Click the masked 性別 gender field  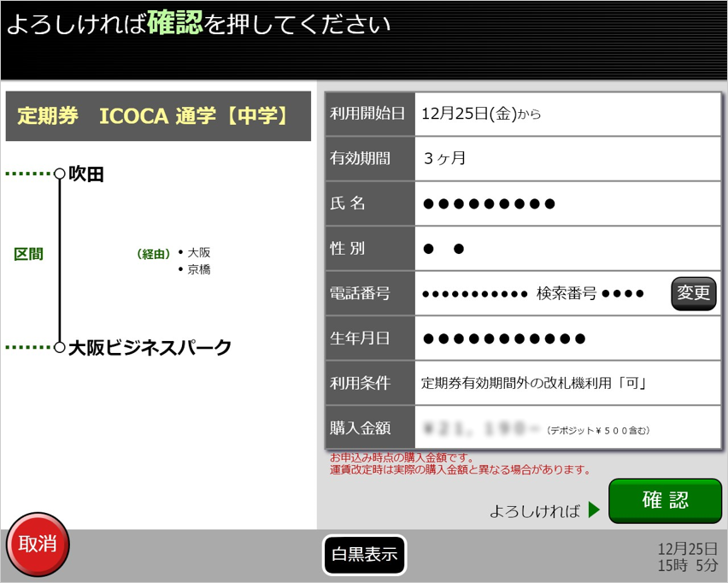click(443, 249)
